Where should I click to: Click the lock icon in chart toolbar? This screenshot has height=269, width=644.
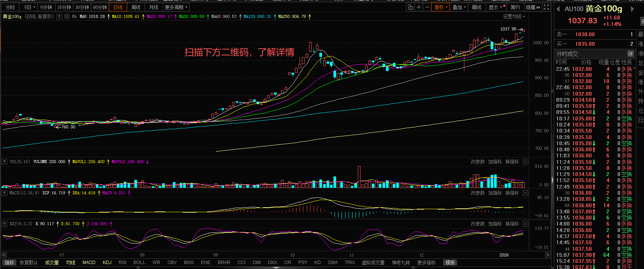[410, 7]
